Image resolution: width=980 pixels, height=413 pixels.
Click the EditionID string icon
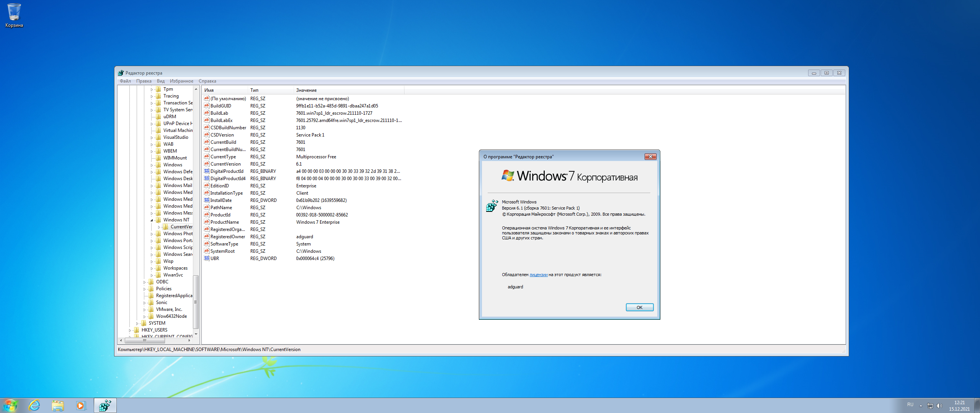[206, 186]
